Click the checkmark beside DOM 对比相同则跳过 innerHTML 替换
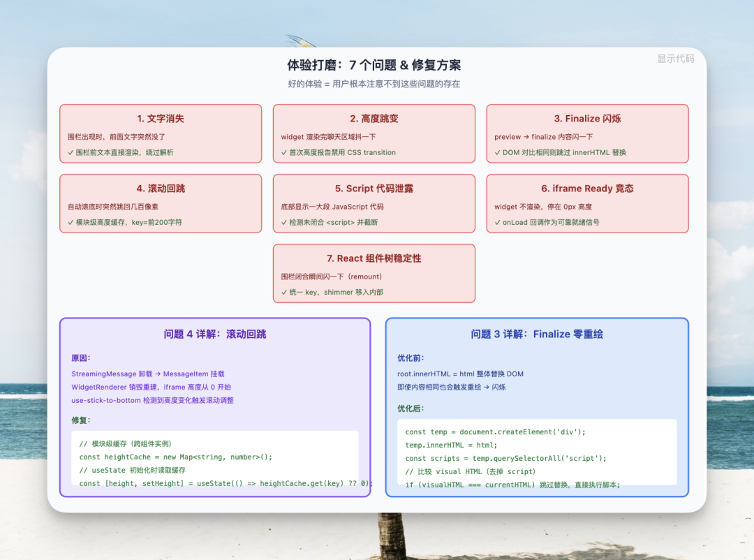The height and width of the screenshot is (560, 754). 498,152
